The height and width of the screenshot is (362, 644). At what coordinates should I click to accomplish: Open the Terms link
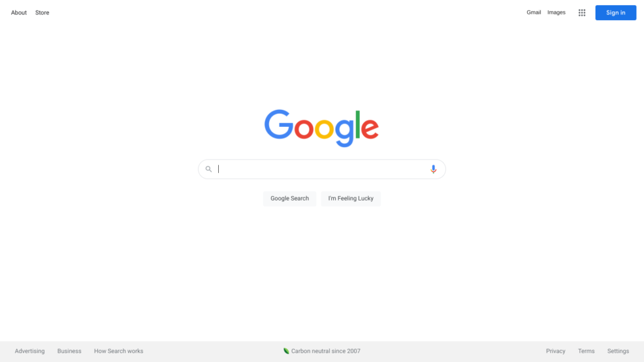586,351
